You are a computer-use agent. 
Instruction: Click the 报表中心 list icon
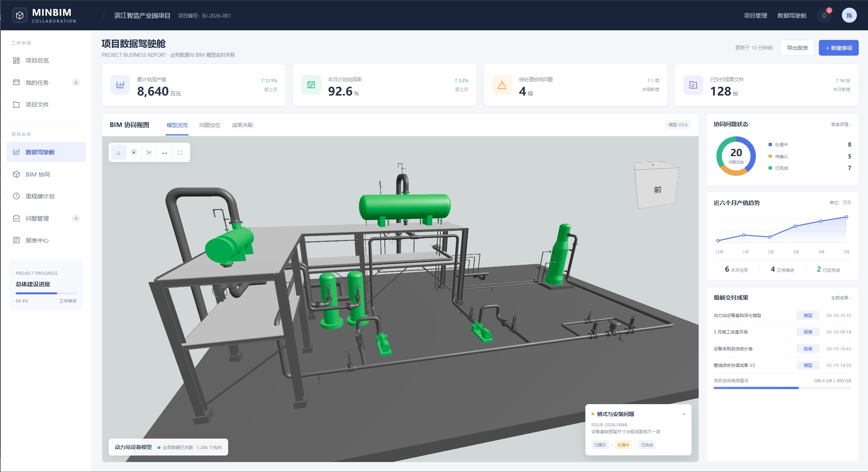tap(16, 240)
